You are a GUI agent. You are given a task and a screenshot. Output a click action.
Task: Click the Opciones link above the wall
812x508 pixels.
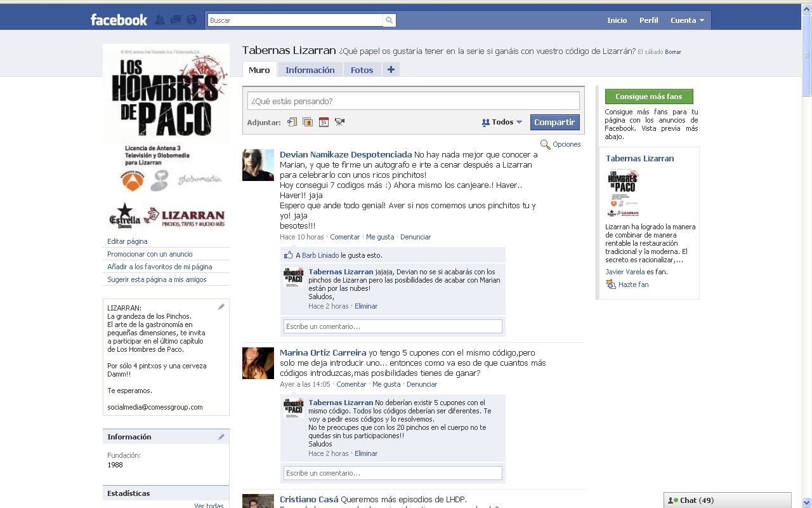click(566, 145)
